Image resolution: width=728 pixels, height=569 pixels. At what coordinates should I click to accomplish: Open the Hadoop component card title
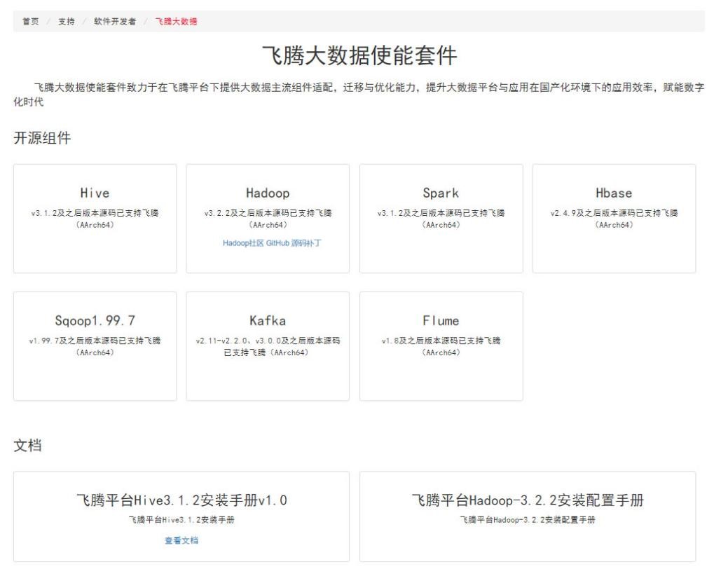tap(268, 193)
